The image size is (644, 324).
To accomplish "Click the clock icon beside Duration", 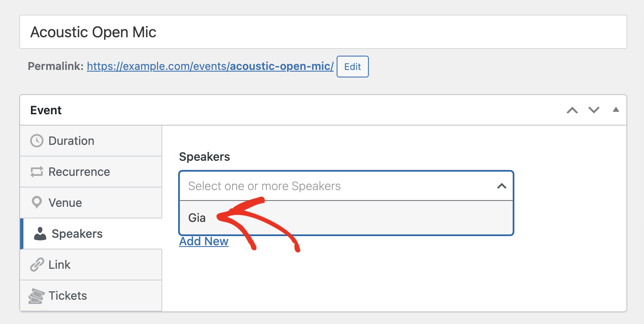I will coord(37,141).
